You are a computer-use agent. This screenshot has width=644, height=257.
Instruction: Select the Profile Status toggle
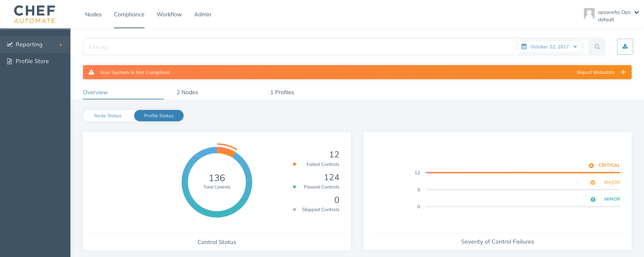pyautogui.click(x=159, y=116)
